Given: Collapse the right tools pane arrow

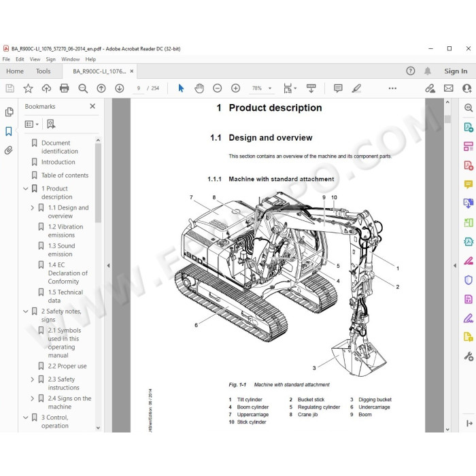Looking at the screenshot, I should [x=455, y=265].
